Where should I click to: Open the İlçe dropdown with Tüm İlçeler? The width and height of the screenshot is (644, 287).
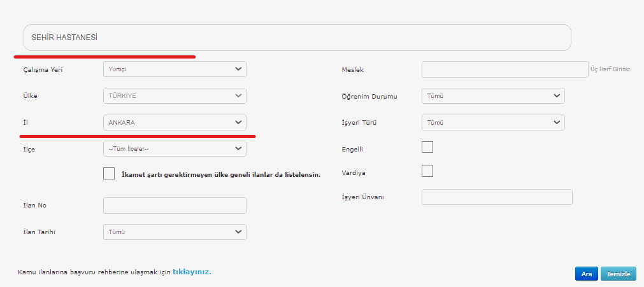tap(175, 149)
